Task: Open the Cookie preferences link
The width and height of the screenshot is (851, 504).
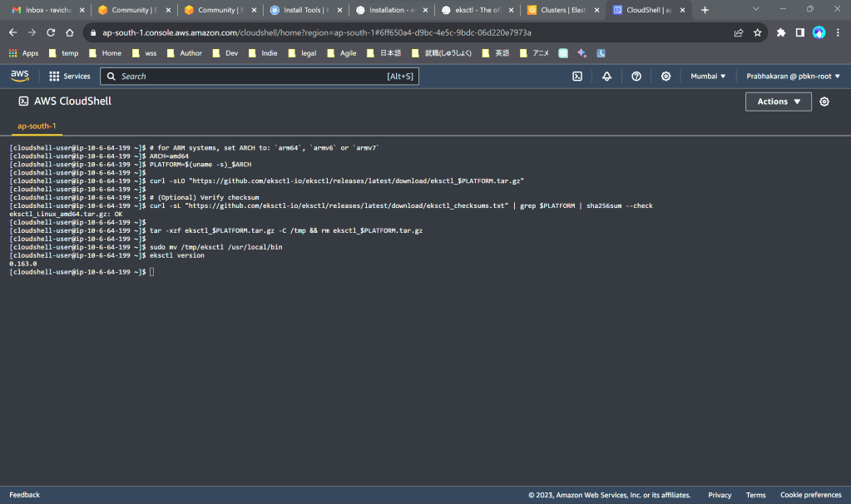Action: [x=810, y=495]
